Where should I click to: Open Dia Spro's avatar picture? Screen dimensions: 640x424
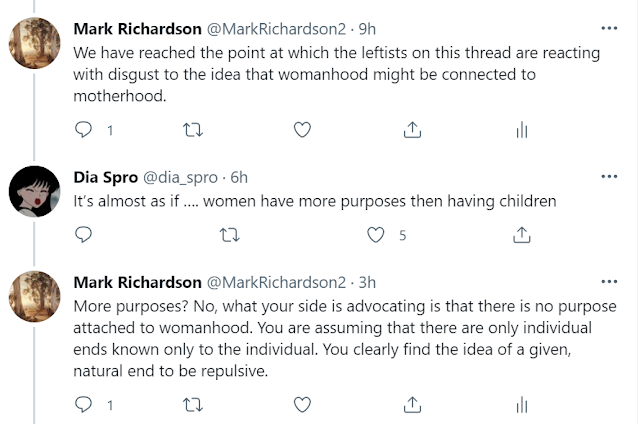click(33, 191)
